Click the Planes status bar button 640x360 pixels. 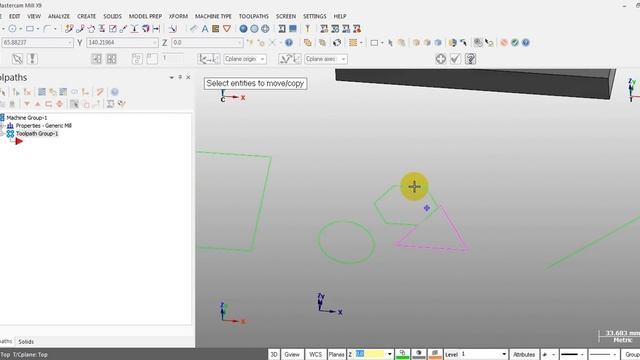[336, 354]
